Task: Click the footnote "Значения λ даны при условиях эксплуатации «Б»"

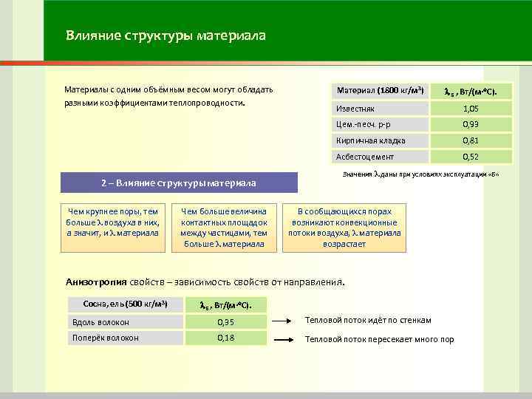Action: pyautogui.click(x=420, y=174)
